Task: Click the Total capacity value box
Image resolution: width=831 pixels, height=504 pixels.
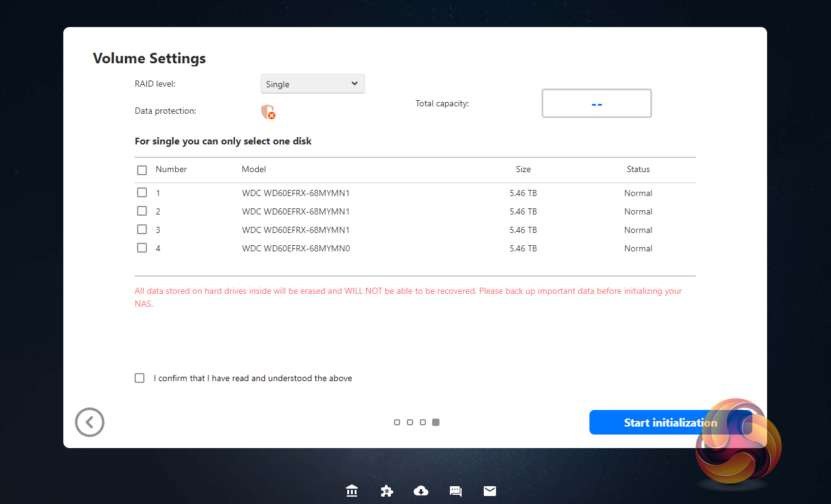Action: click(x=596, y=104)
